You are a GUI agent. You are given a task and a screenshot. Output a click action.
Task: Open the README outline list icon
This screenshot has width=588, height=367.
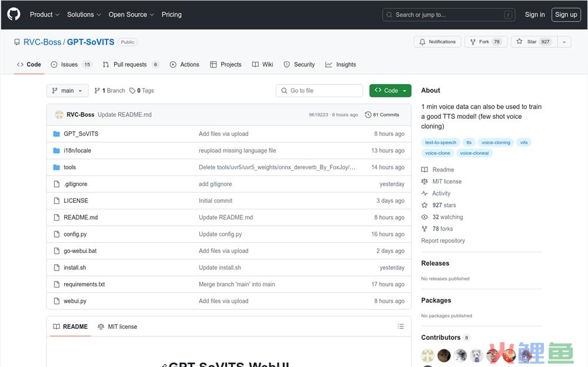tap(401, 326)
